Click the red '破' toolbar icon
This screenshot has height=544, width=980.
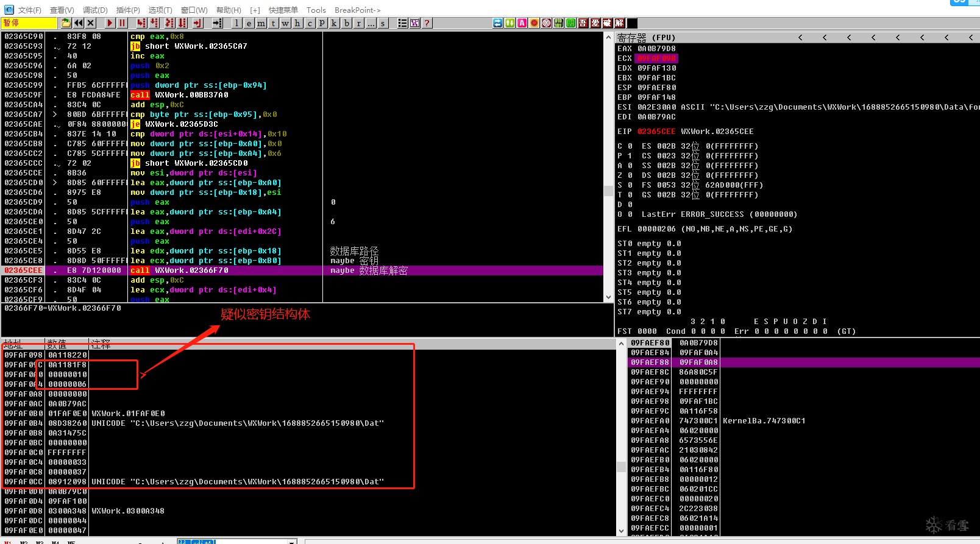(x=608, y=23)
